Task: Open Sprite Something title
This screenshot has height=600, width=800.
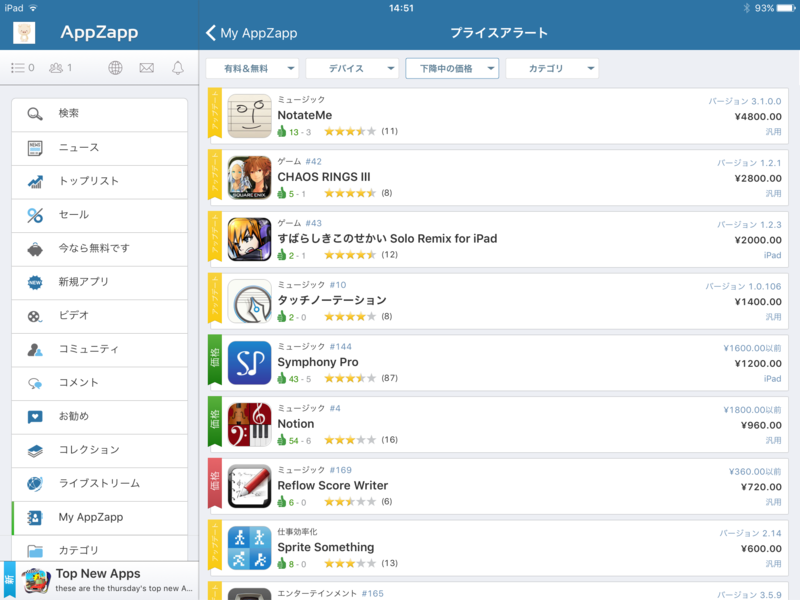Action: (326, 547)
